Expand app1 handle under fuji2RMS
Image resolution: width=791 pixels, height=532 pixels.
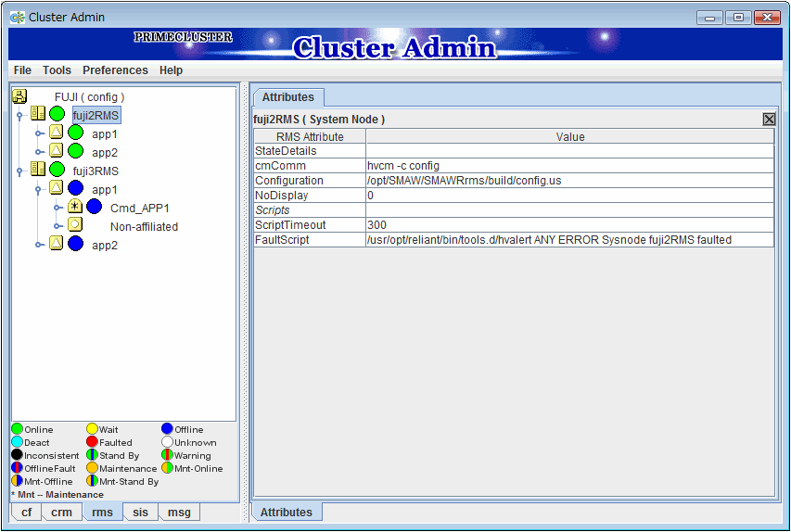pos(39,134)
